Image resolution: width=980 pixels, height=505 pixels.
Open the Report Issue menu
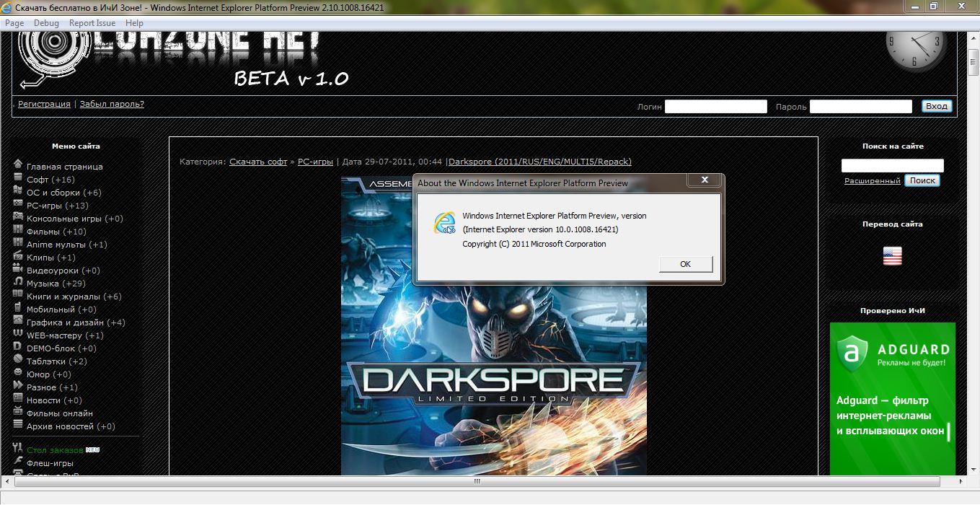(x=92, y=23)
